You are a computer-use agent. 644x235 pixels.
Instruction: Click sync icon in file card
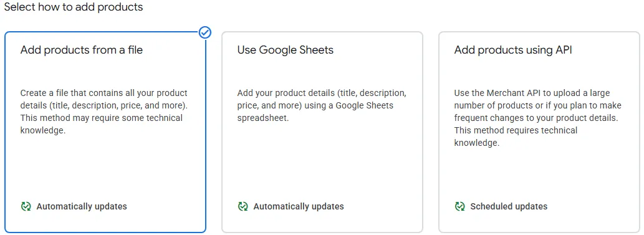(x=26, y=206)
